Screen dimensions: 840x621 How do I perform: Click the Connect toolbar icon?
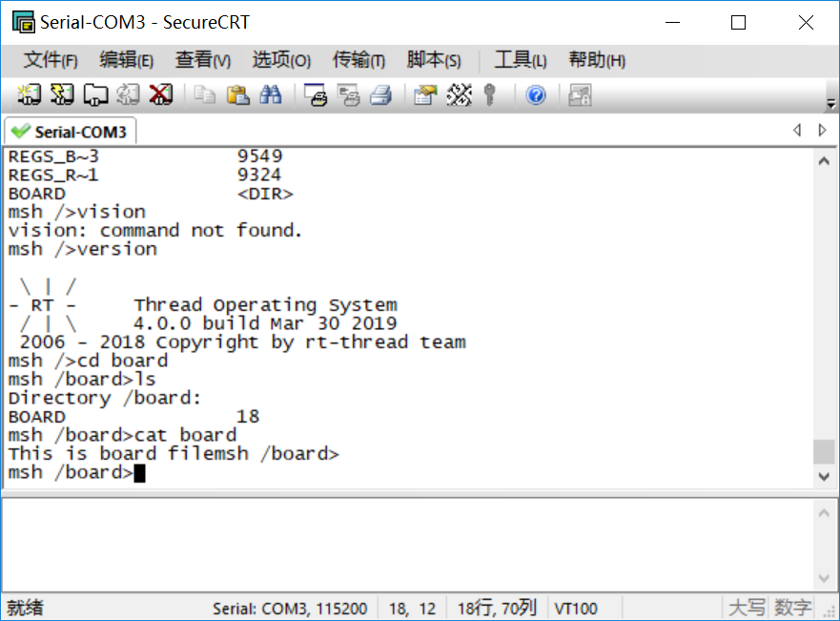[x=29, y=94]
